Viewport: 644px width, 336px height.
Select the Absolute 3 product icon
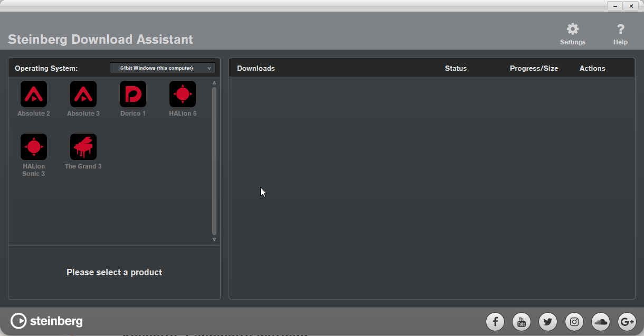pos(83,94)
